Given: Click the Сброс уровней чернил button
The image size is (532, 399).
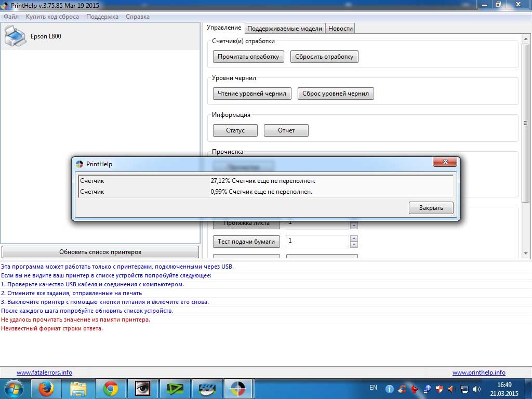Looking at the screenshot, I should pos(336,94).
